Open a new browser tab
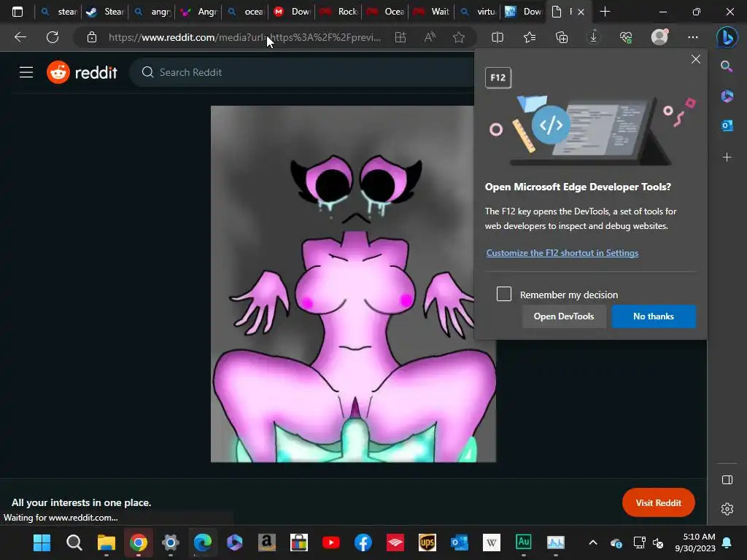This screenshot has height=560, width=747. click(x=605, y=12)
